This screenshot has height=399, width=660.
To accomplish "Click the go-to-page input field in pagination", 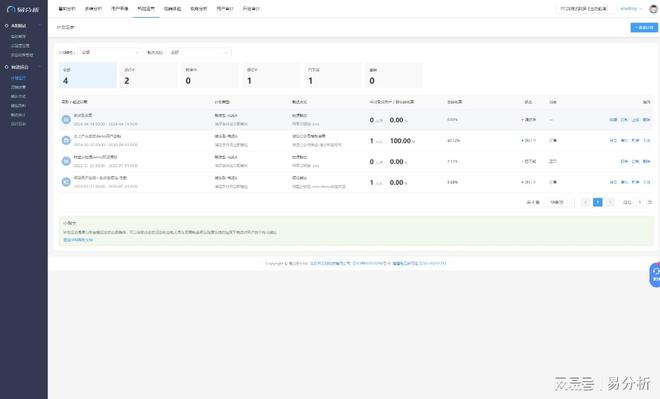I will click(x=640, y=202).
